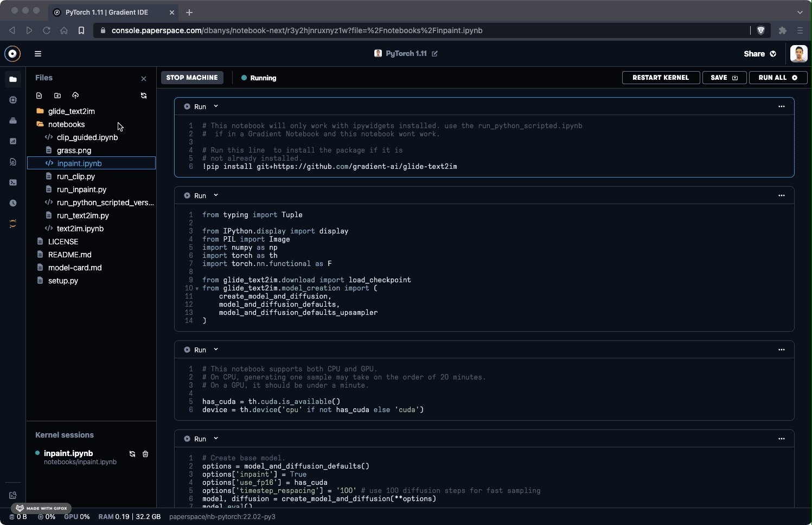Create a new file using the new-file icon
The image size is (812, 525).
(x=39, y=95)
